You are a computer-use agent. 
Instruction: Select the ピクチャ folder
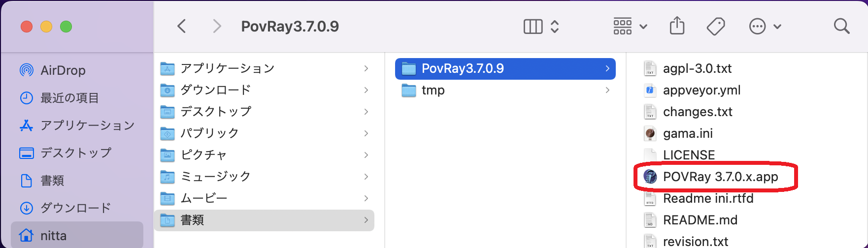[203, 155]
